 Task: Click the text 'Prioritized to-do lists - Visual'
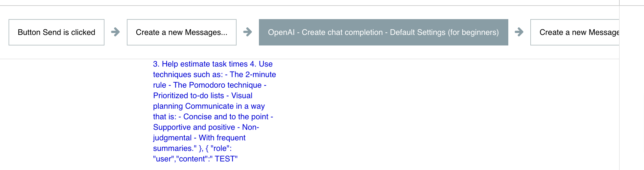(203, 96)
